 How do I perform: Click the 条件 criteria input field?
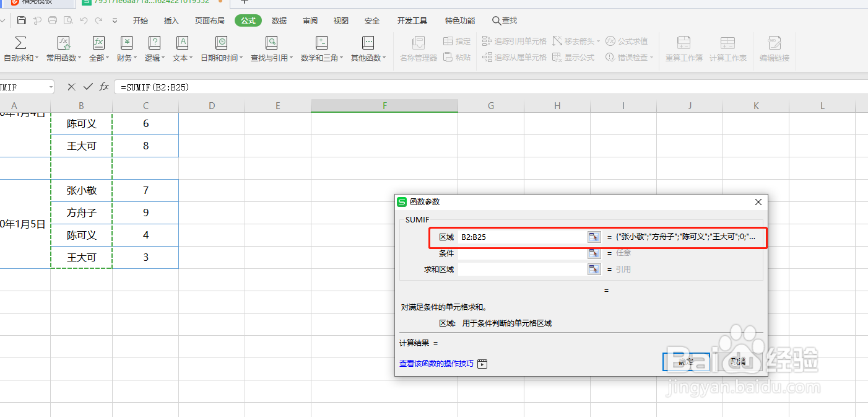click(x=523, y=253)
